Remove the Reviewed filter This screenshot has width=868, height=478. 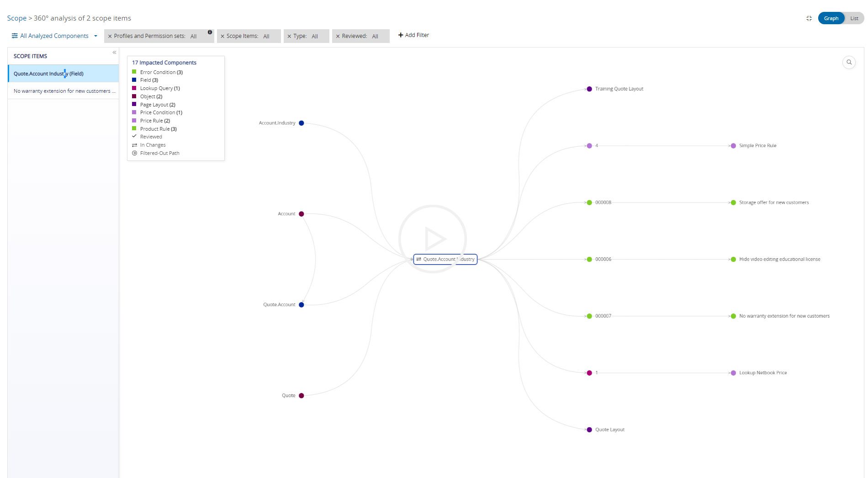(338, 36)
